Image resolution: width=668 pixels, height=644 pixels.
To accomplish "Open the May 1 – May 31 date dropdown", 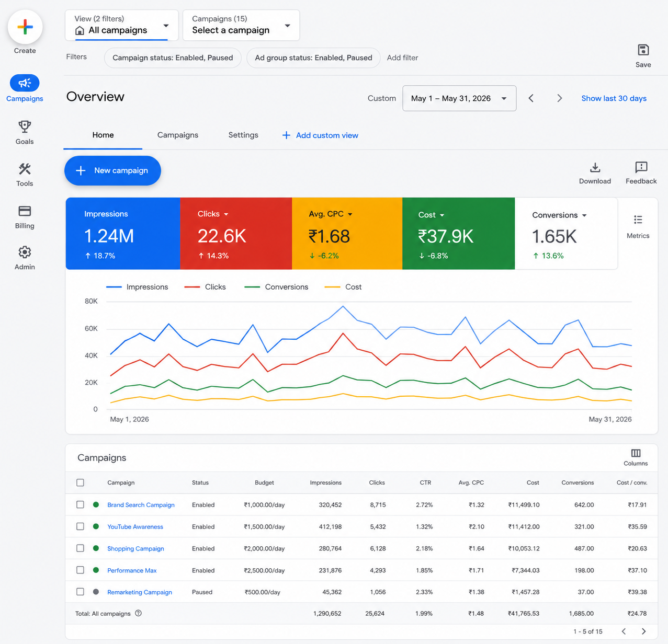I will pyautogui.click(x=459, y=98).
